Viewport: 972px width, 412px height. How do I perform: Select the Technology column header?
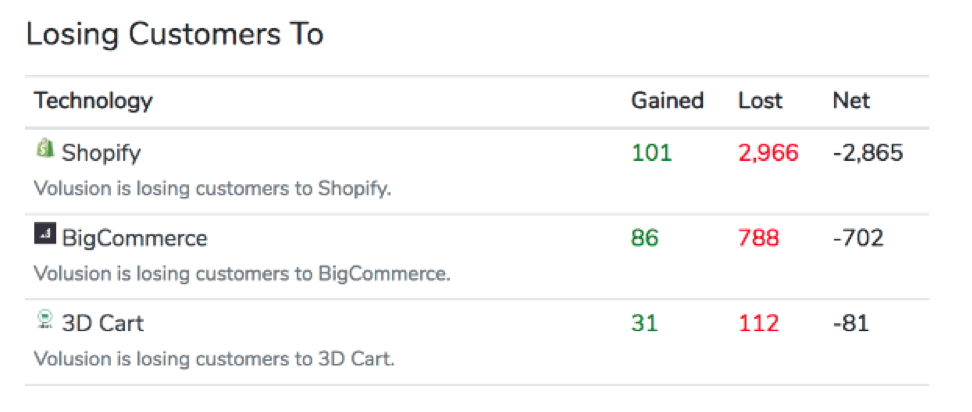[93, 100]
